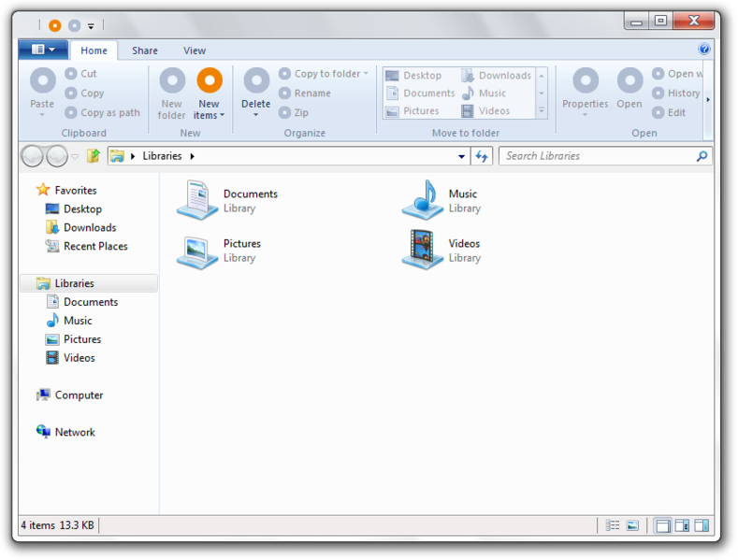Open the View ribbon tab
The width and height of the screenshot is (738, 560).
[x=195, y=50]
